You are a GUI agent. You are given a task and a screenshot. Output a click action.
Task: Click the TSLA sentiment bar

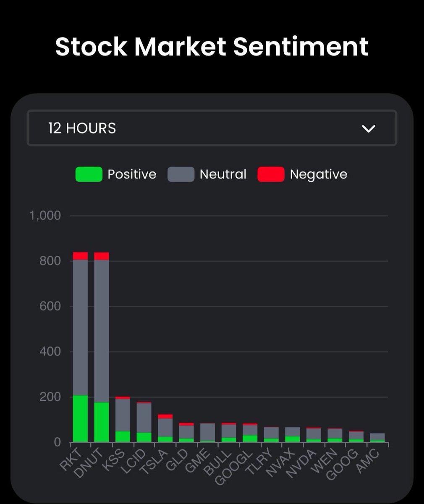click(x=165, y=429)
